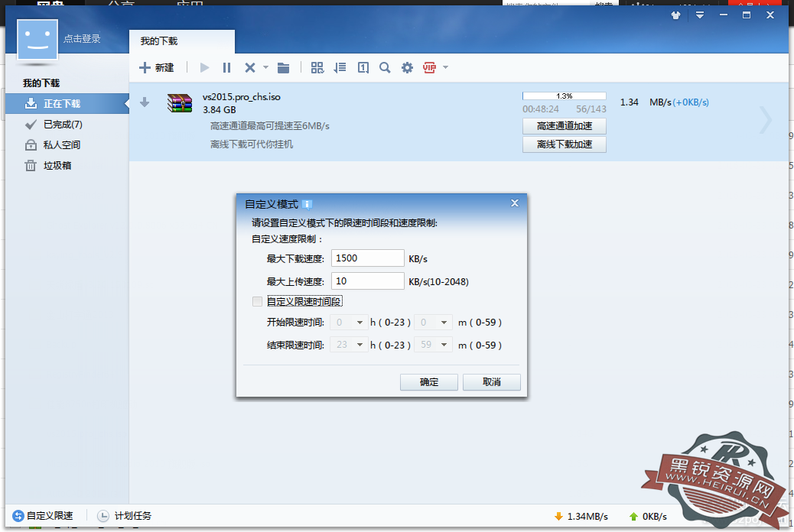This screenshot has height=532, width=794.
Task: Click the downloading arrow icon on vs2015 row
Action: click(145, 102)
